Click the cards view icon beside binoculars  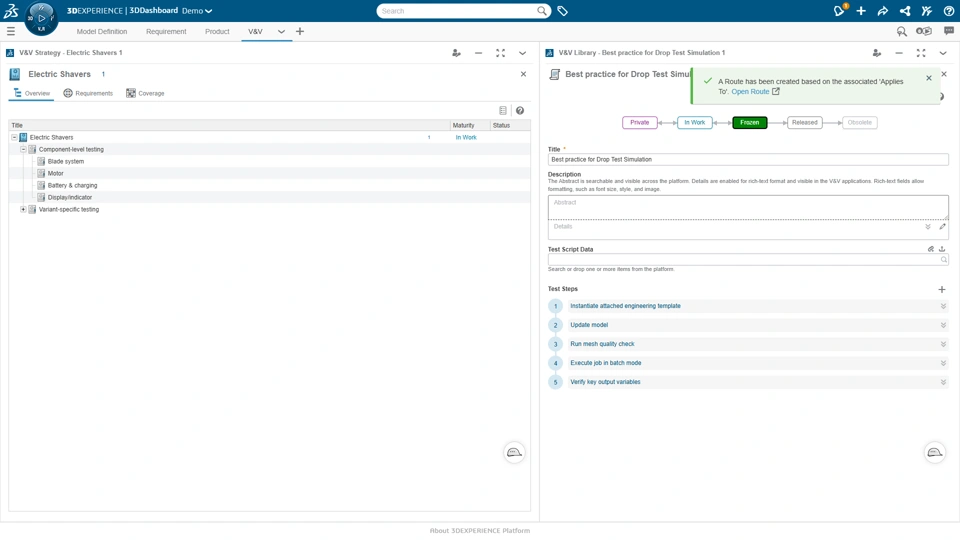tap(923, 31)
